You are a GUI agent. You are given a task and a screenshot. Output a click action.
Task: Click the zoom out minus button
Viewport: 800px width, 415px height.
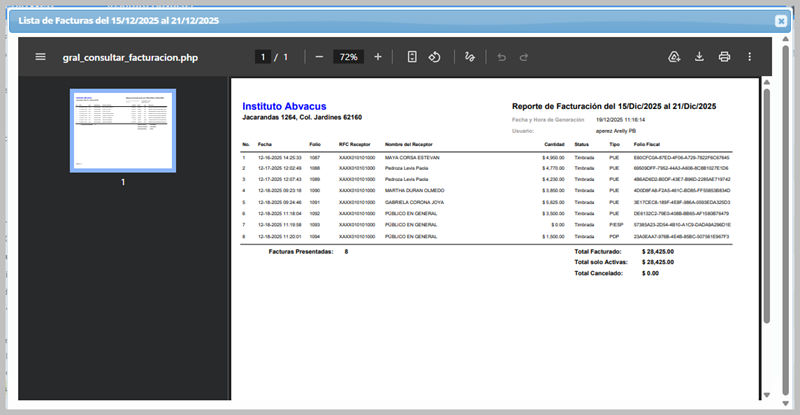319,57
